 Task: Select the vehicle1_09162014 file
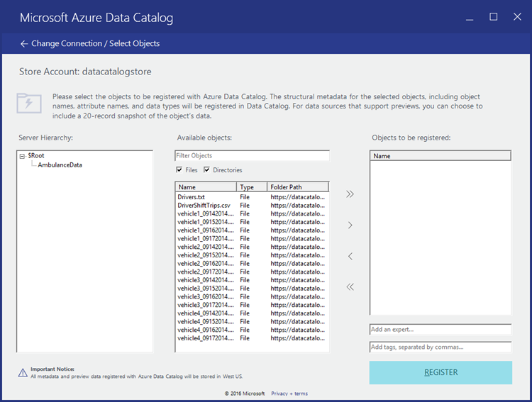251,230
